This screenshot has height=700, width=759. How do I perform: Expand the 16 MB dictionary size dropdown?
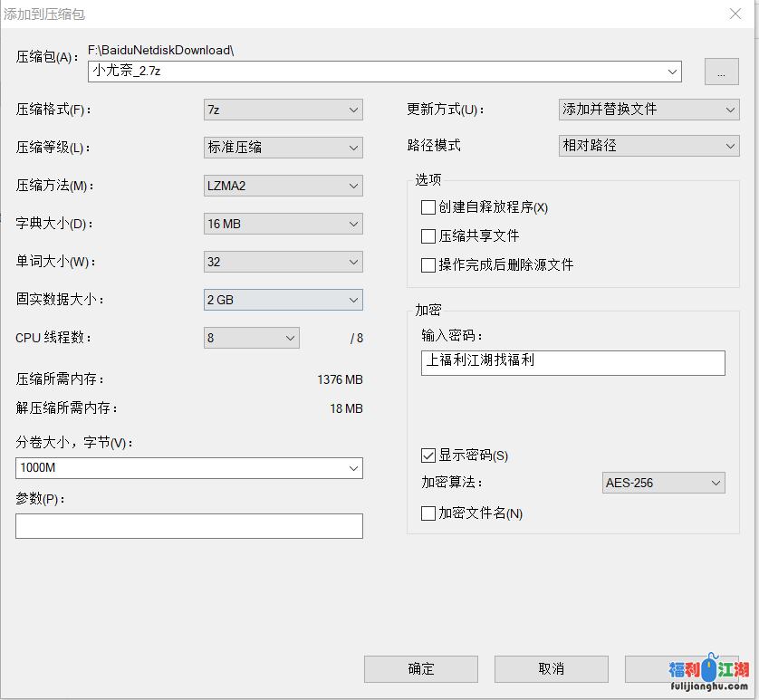pyautogui.click(x=283, y=224)
